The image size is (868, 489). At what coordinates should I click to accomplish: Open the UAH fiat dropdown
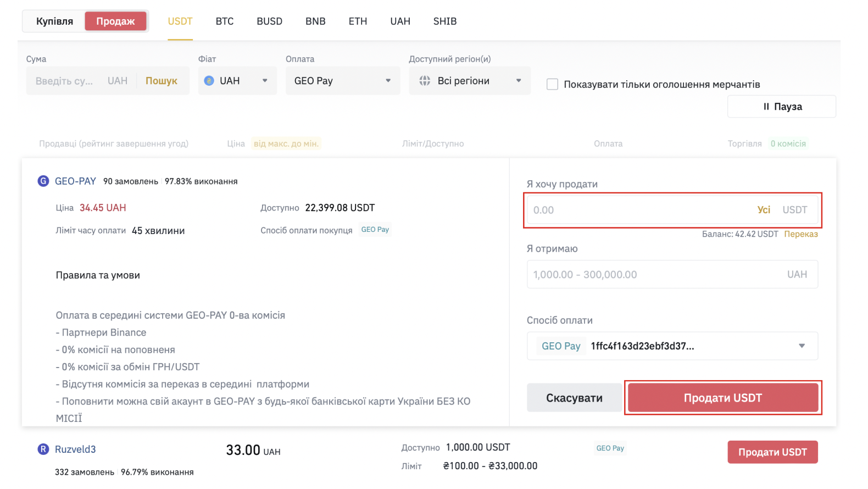[x=237, y=81]
